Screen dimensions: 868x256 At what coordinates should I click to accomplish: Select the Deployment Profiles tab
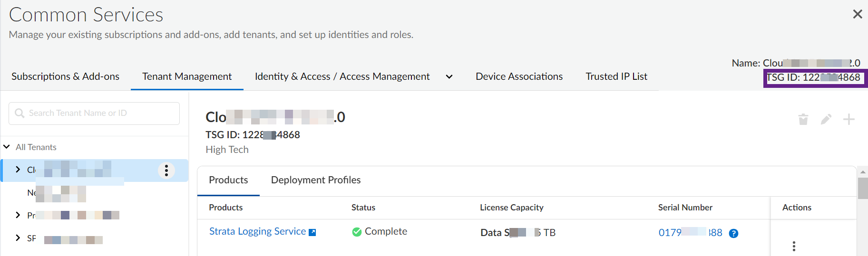316,180
